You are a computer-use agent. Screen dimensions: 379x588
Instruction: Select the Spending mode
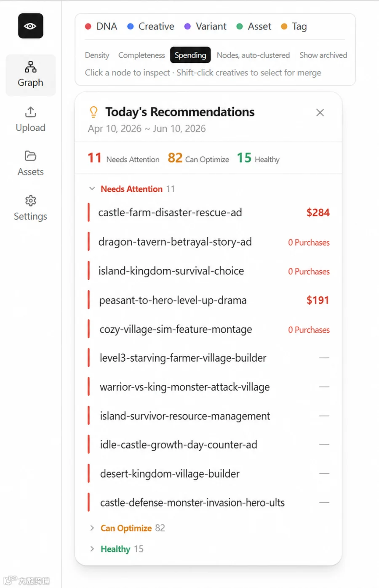(190, 55)
